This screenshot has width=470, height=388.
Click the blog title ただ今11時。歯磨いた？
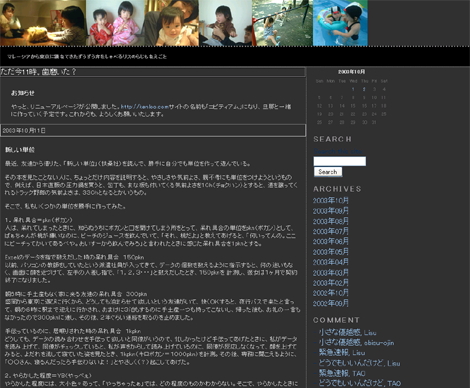tap(38, 72)
